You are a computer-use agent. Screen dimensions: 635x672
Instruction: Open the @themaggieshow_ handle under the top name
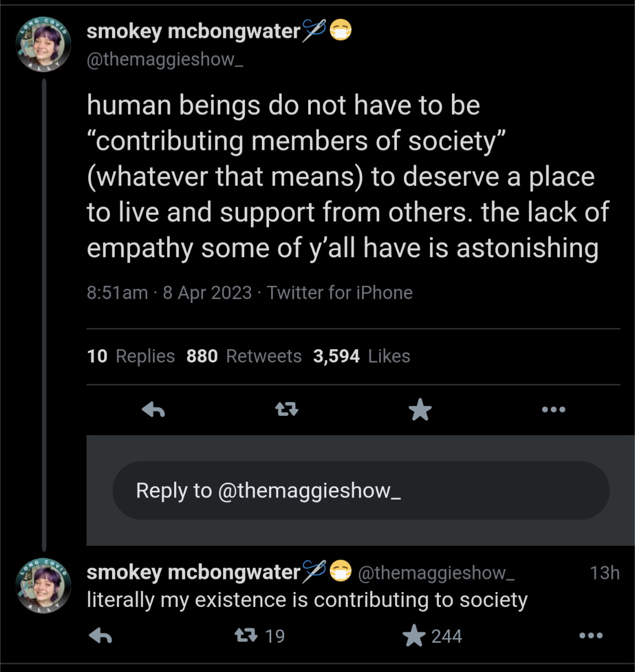pos(165,59)
